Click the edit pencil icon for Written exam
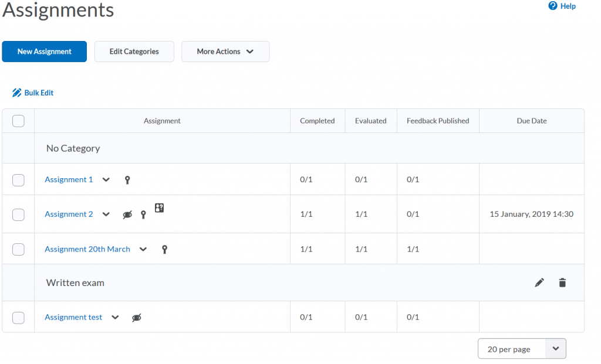This screenshot has height=364, width=601. point(539,282)
